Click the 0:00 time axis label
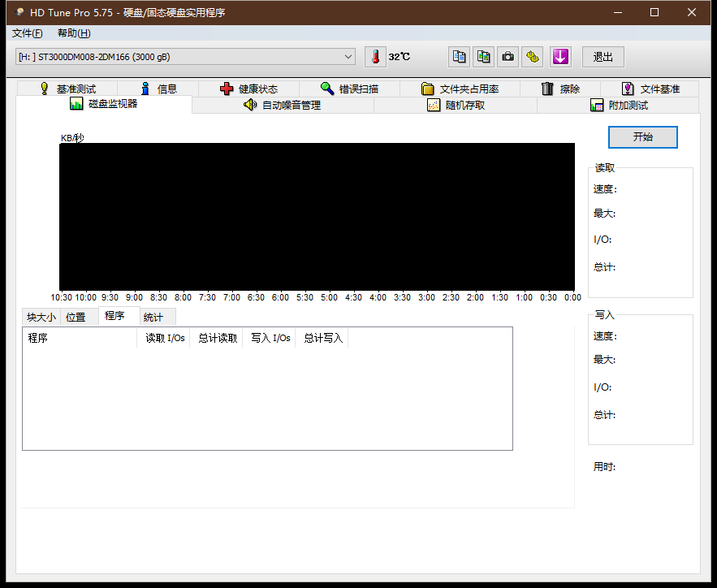Viewport: 717px width, 588px height. click(x=572, y=298)
